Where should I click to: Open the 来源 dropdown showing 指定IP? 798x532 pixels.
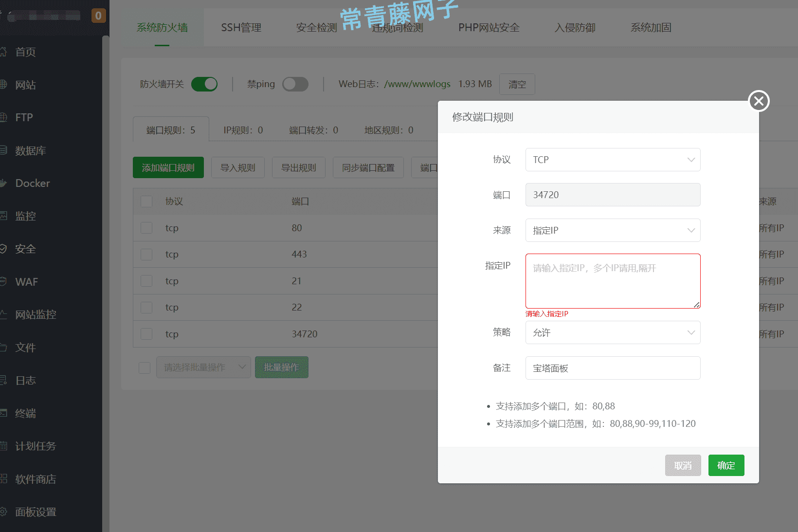click(x=613, y=230)
